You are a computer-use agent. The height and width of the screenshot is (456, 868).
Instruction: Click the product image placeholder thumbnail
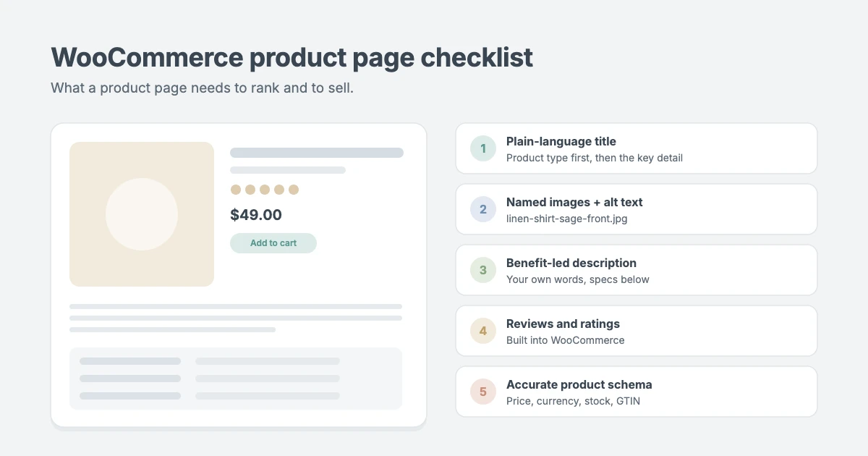click(x=142, y=214)
